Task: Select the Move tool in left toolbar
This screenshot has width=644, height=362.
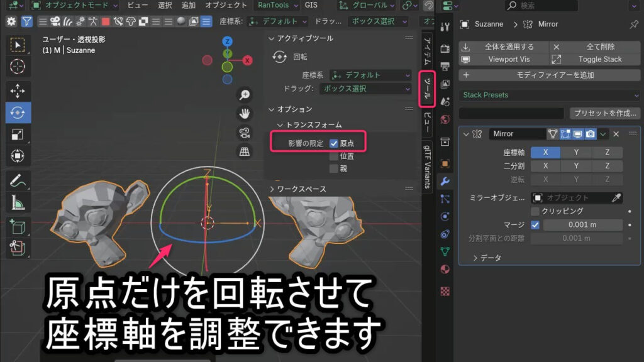Action: point(18,90)
